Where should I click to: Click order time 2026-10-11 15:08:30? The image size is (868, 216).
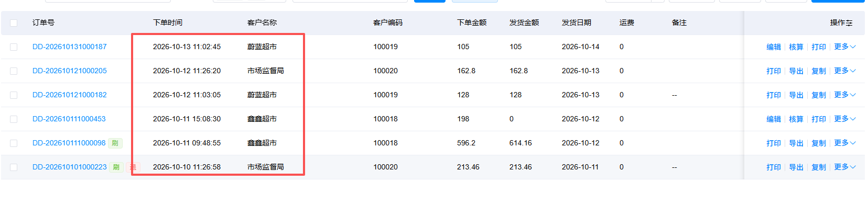pyautogui.click(x=187, y=119)
